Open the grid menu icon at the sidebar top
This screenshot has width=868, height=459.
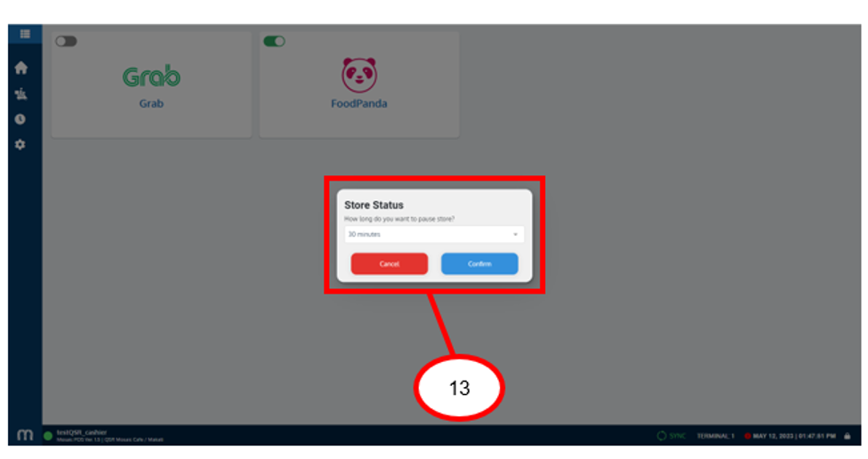25,34
